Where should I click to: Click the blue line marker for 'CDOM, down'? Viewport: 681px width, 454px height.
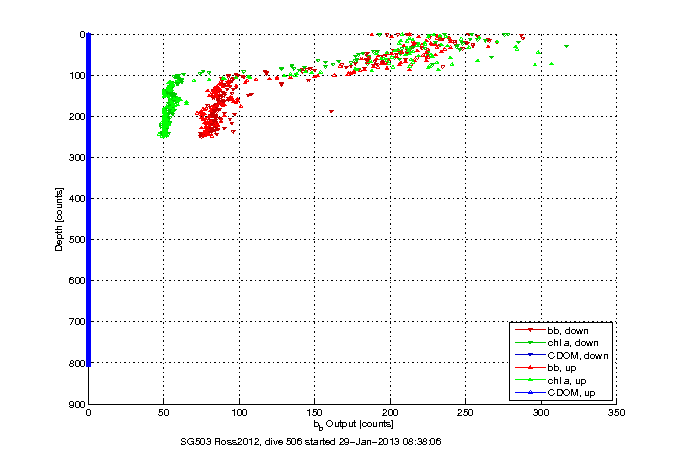(530, 355)
